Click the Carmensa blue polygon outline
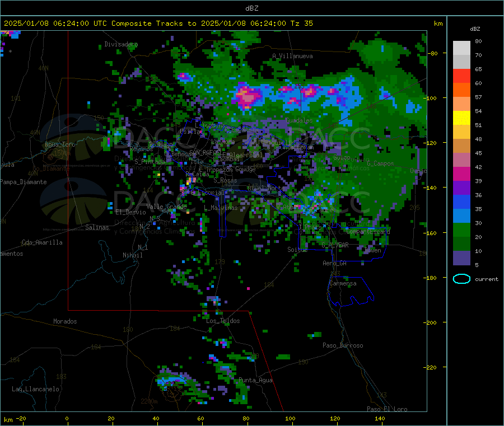 (351, 291)
